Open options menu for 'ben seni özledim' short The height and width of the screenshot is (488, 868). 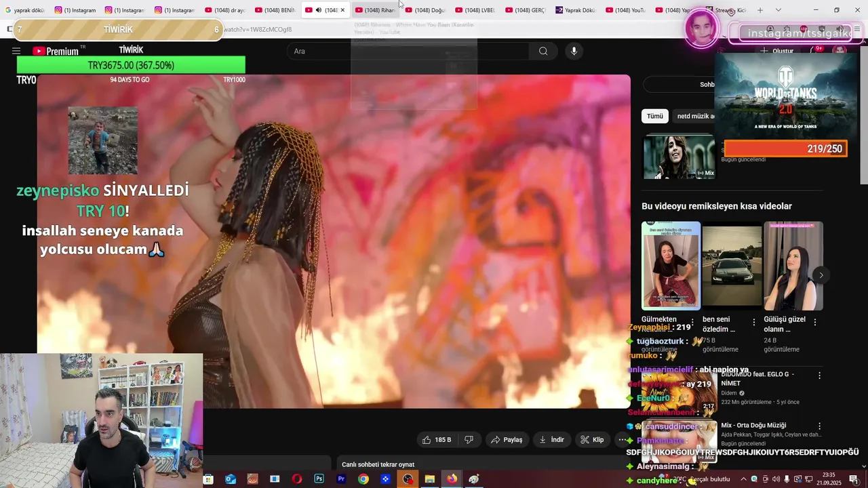pos(754,323)
